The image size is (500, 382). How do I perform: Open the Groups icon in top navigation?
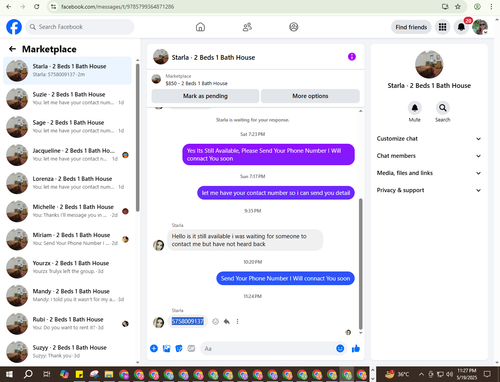(294, 27)
